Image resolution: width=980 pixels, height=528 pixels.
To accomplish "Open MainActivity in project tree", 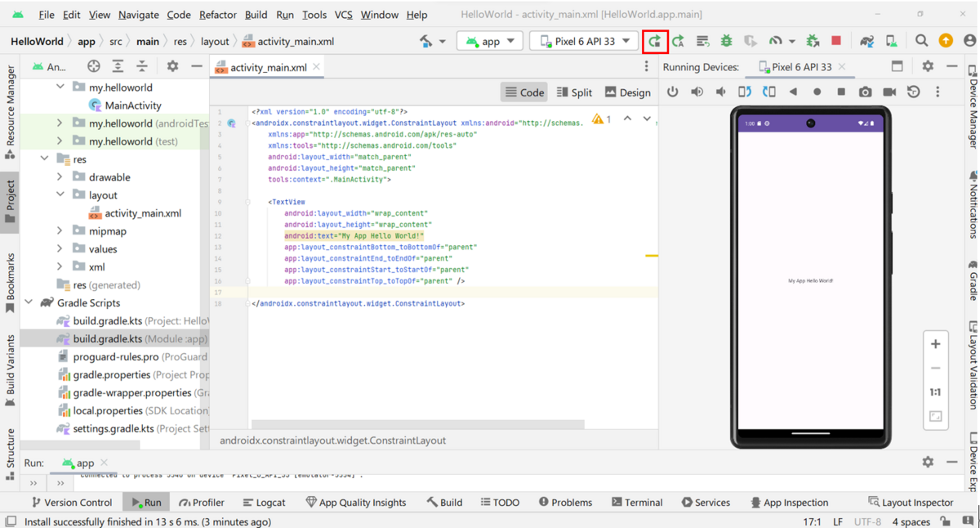I will [132, 105].
